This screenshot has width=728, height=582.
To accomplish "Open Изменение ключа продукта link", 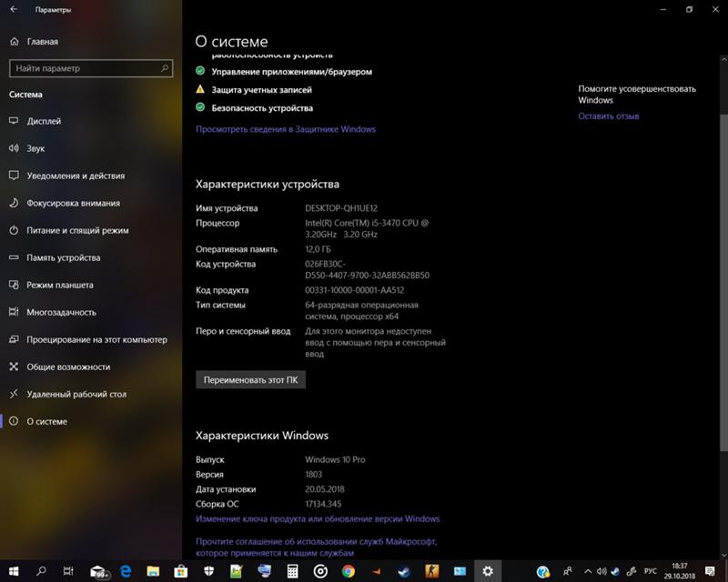I will [x=318, y=518].
